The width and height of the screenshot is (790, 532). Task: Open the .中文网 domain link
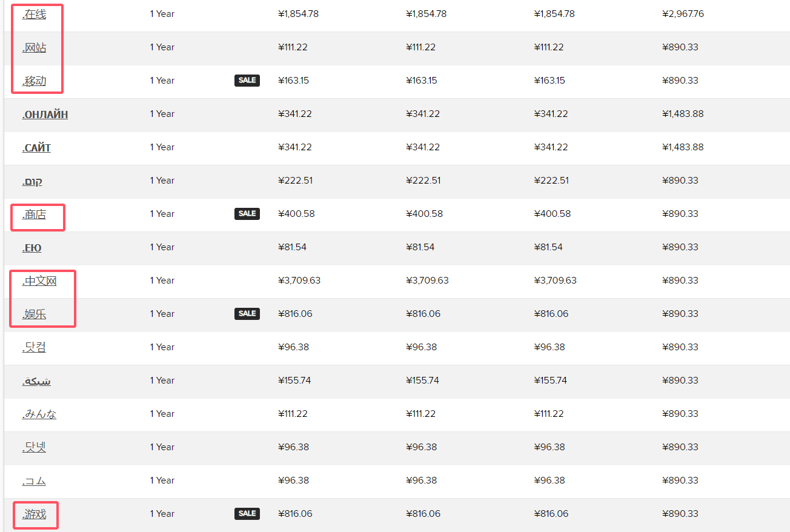[39, 281]
